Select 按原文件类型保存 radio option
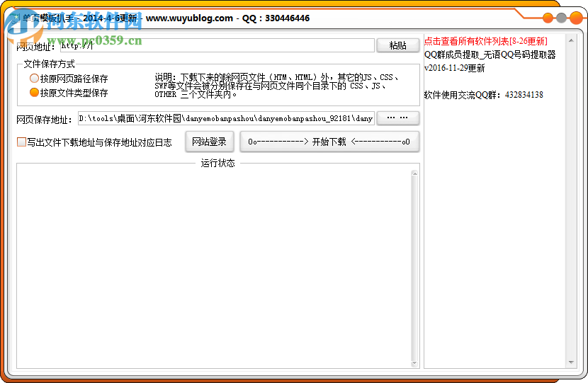Viewport: 588px width, 383px height. (69, 93)
